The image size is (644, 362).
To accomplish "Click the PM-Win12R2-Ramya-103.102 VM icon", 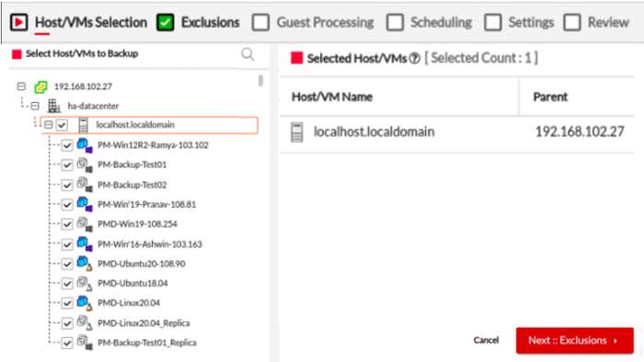I will pos(85,145).
